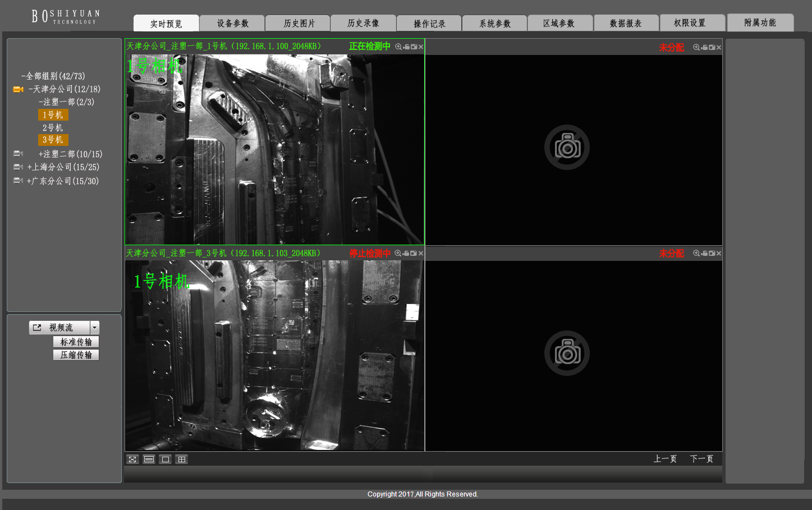The image size is (812, 510).
Task: Switch to single-pane view layout icon
Action: pyautogui.click(x=165, y=460)
